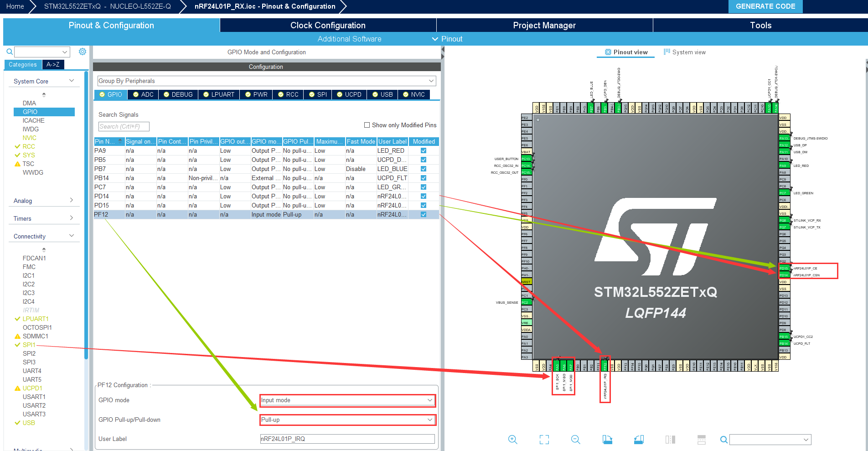Screen dimensions: 868x451
Task: Select pin PG8 labeled ST-LINK_VCP_RX on chip
Action: [784, 220]
